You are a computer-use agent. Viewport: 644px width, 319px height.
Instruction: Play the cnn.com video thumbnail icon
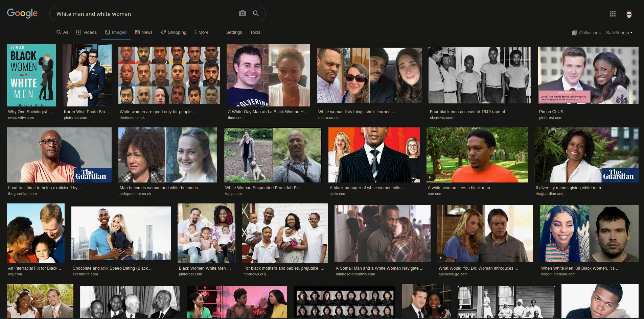coord(430,177)
